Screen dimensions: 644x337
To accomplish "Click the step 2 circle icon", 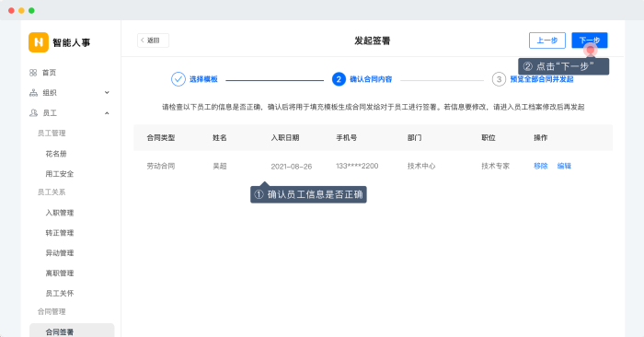I will pos(339,79).
